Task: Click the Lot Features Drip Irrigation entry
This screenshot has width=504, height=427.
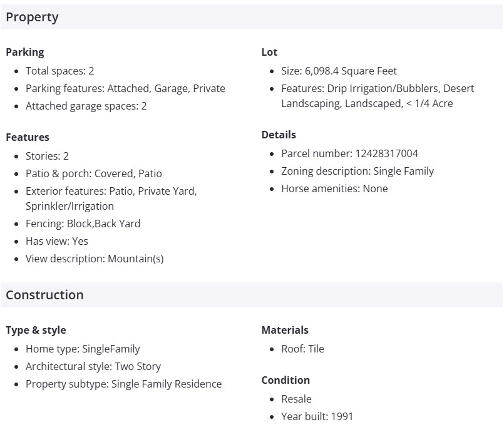Action: 378,88
